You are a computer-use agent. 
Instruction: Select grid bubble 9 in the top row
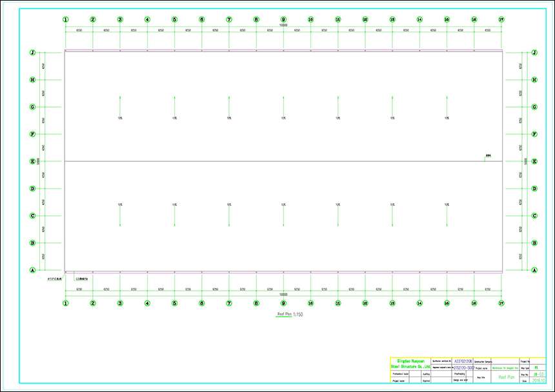(x=283, y=19)
